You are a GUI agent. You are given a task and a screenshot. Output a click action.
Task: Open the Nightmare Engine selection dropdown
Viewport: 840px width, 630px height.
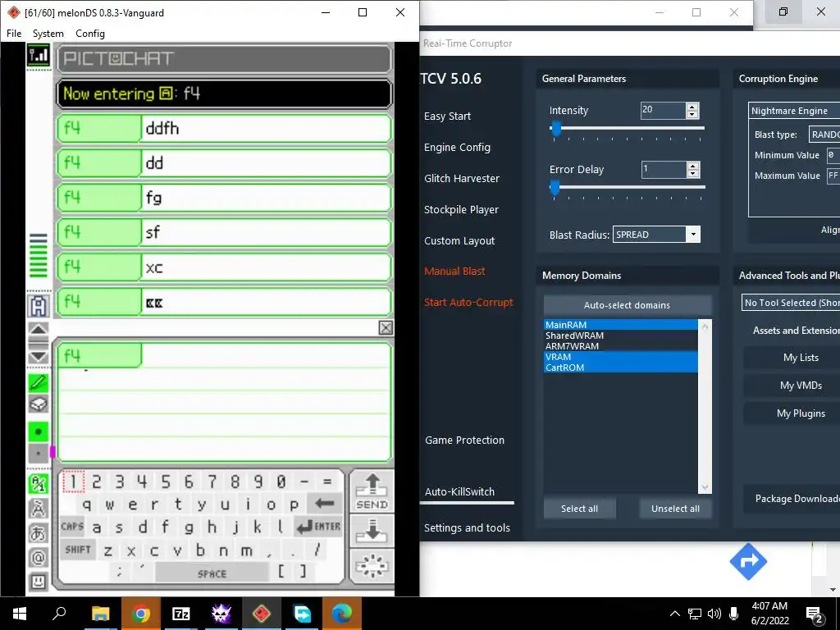pyautogui.click(x=794, y=111)
